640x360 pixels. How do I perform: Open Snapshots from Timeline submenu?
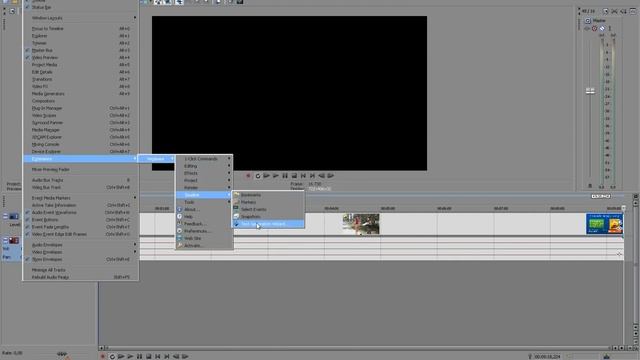[268, 217]
